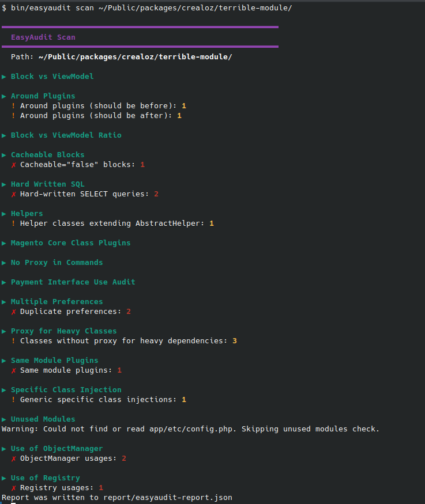The height and width of the screenshot is (504, 425).
Task: Click the 'Specific Class Injection' heading
Action: click(66, 390)
